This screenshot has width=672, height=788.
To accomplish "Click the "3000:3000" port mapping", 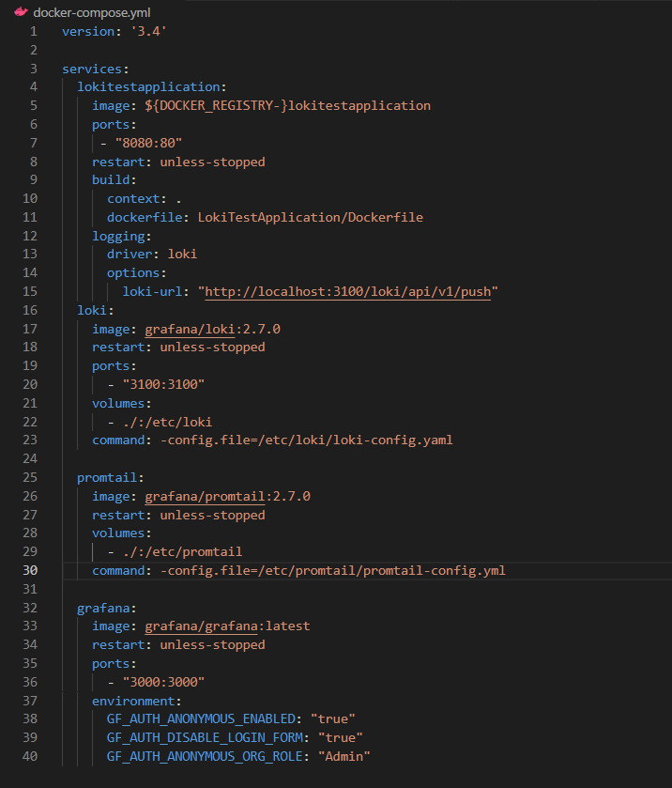I will click(x=163, y=682).
